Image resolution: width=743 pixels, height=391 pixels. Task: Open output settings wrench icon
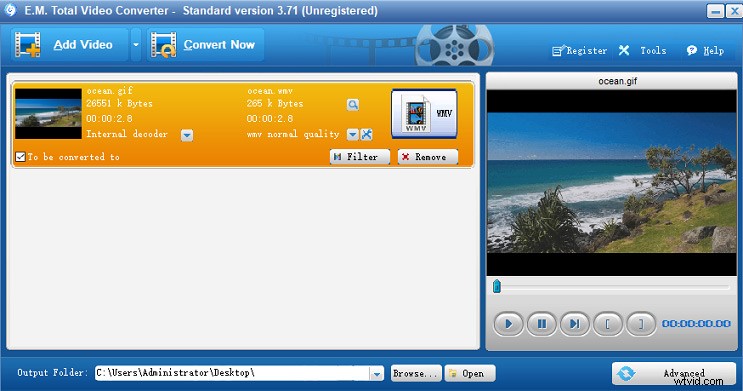(x=366, y=135)
